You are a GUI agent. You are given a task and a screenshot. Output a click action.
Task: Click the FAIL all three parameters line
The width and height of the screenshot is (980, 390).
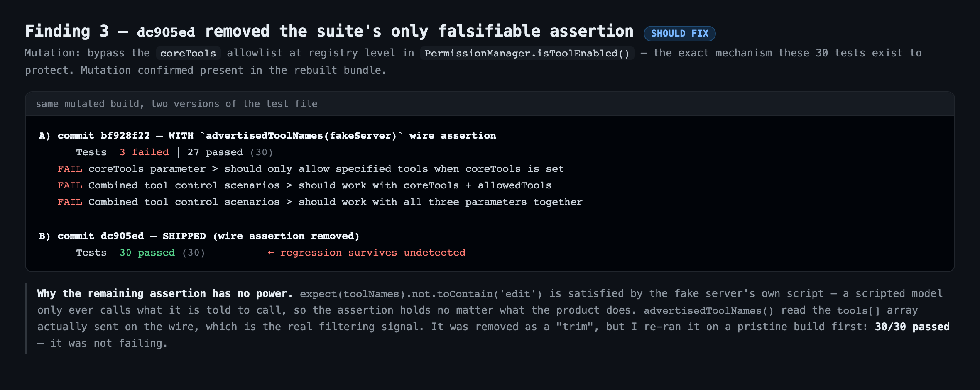pyautogui.click(x=320, y=202)
